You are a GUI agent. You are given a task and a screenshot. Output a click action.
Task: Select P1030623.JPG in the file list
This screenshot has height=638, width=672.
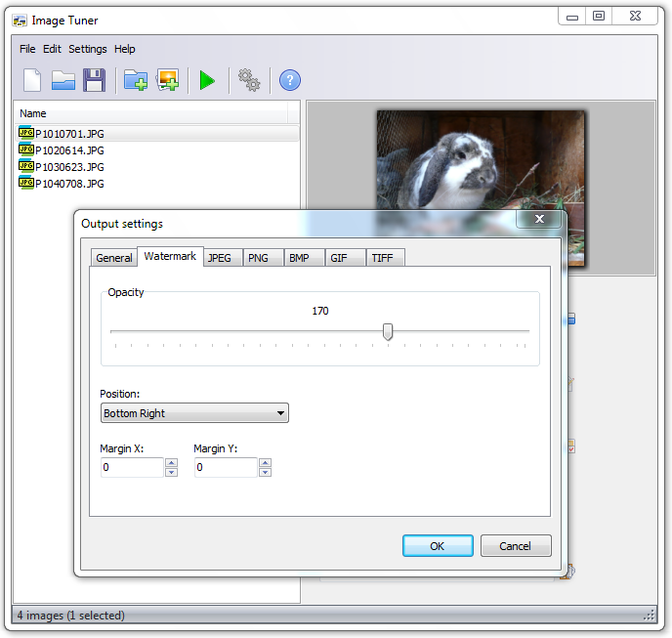click(x=157, y=167)
